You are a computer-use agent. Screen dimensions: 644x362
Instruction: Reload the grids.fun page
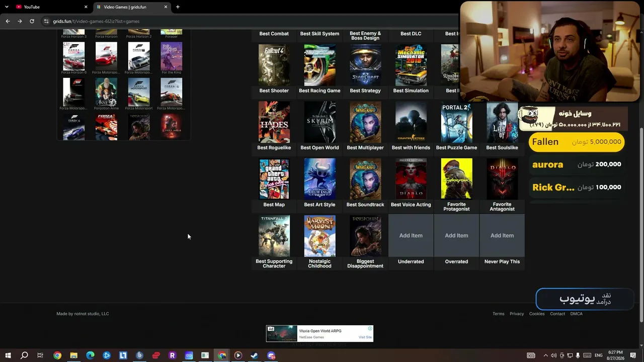pyautogui.click(x=32, y=21)
